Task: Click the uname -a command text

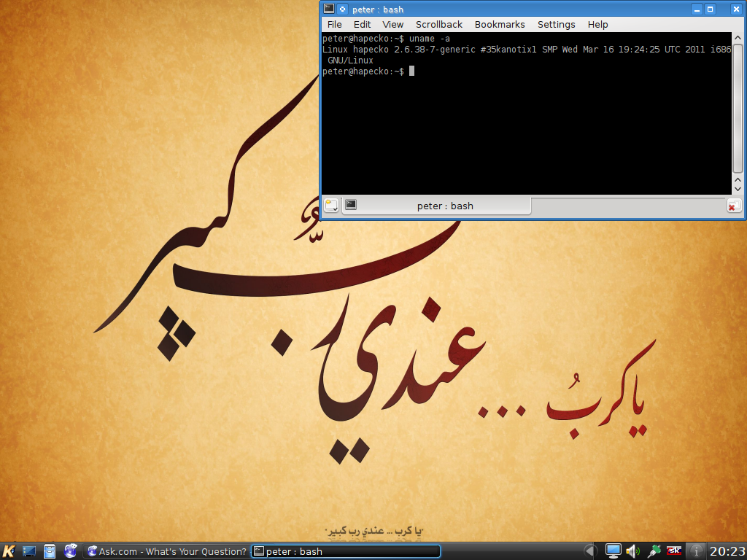Action: click(x=429, y=39)
